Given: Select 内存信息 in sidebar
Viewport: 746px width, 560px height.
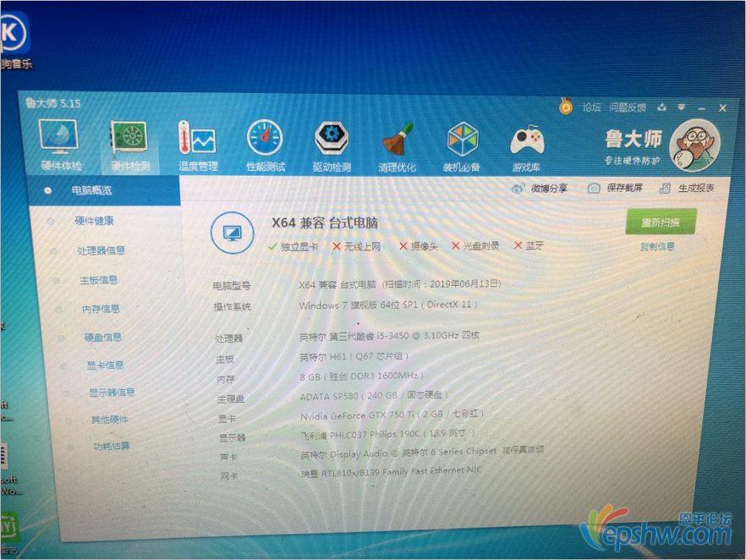Looking at the screenshot, I should [x=101, y=309].
